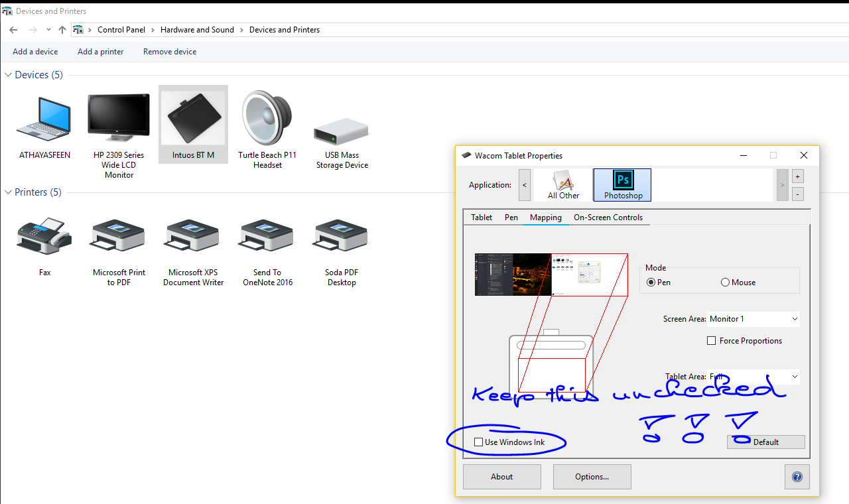The width and height of the screenshot is (849, 504).
Task: Open the Screen Area dropdown
Action: 753,319
